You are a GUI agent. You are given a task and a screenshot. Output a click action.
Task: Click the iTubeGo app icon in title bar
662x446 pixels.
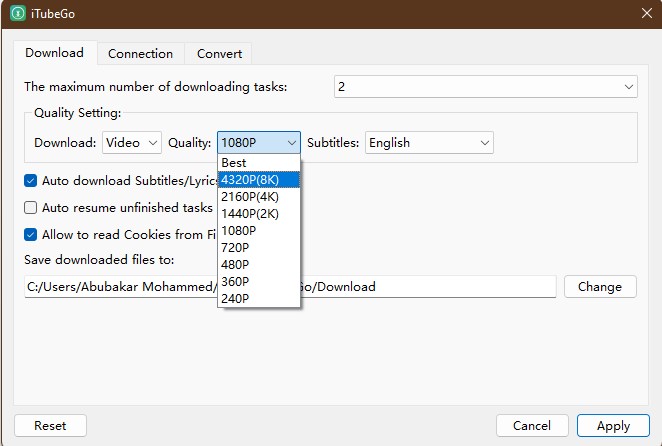point(18,14)
